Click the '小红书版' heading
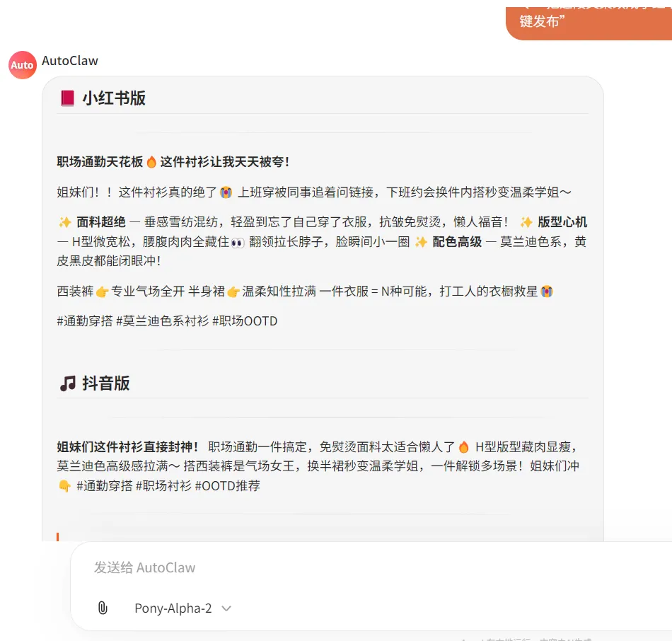 click(x=114, y=98)
